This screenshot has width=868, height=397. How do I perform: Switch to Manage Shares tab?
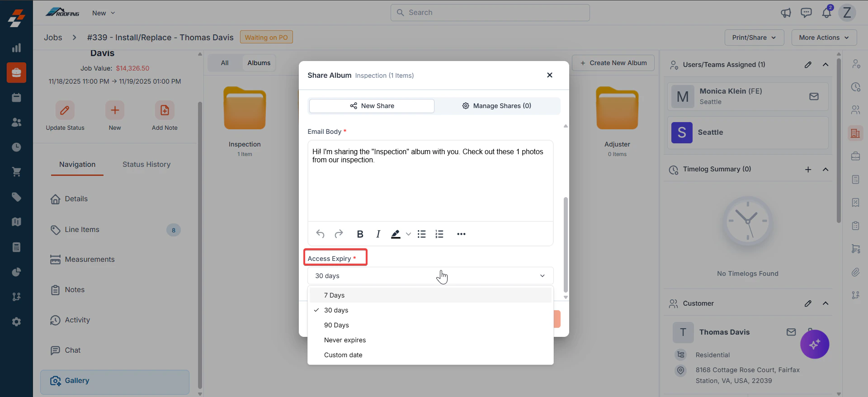(496, 106)
